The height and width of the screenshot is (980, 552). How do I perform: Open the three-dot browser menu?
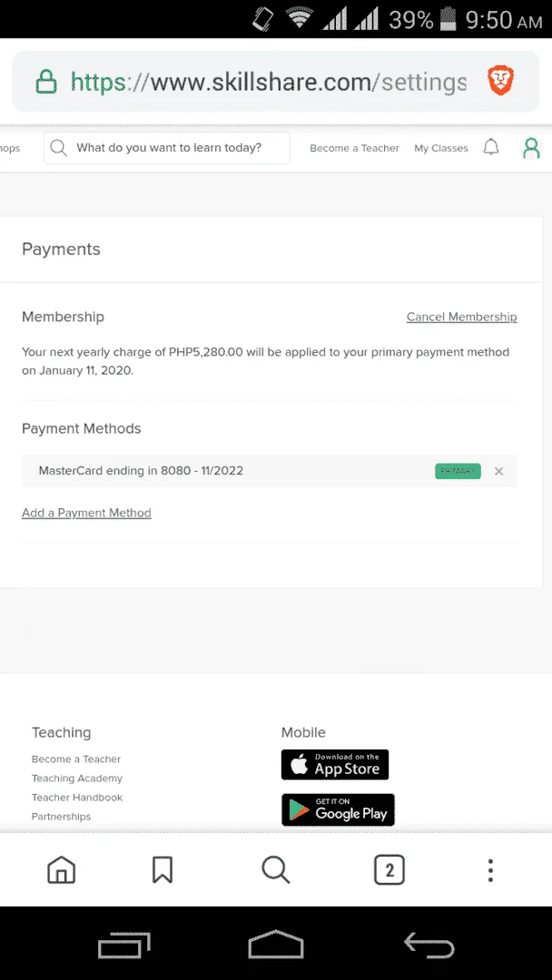[491, 869]
